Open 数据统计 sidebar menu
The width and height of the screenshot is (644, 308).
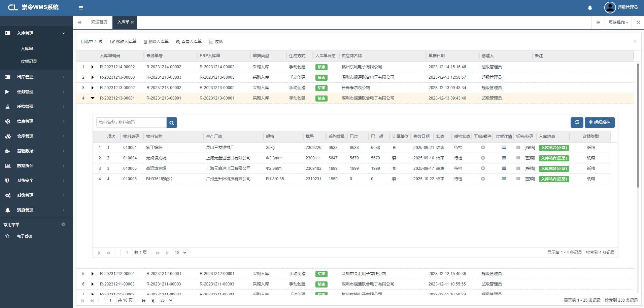click(36, 166)
